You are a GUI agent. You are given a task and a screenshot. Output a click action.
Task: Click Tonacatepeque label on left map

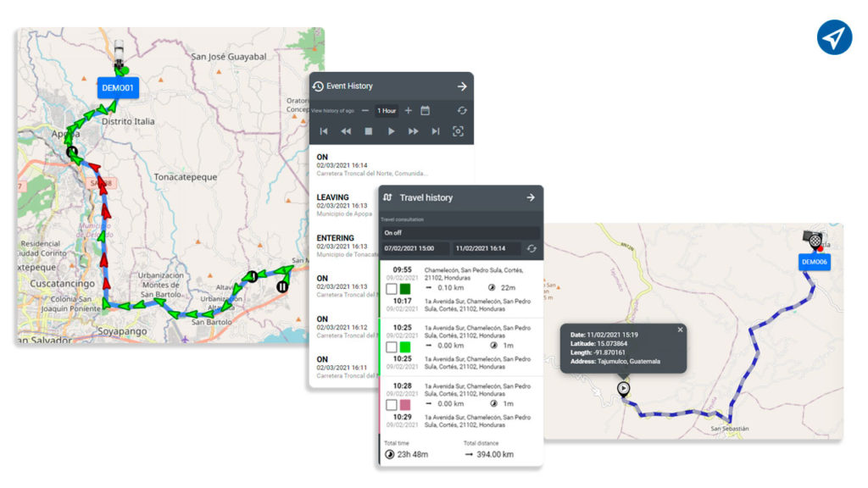coord(186,177)
